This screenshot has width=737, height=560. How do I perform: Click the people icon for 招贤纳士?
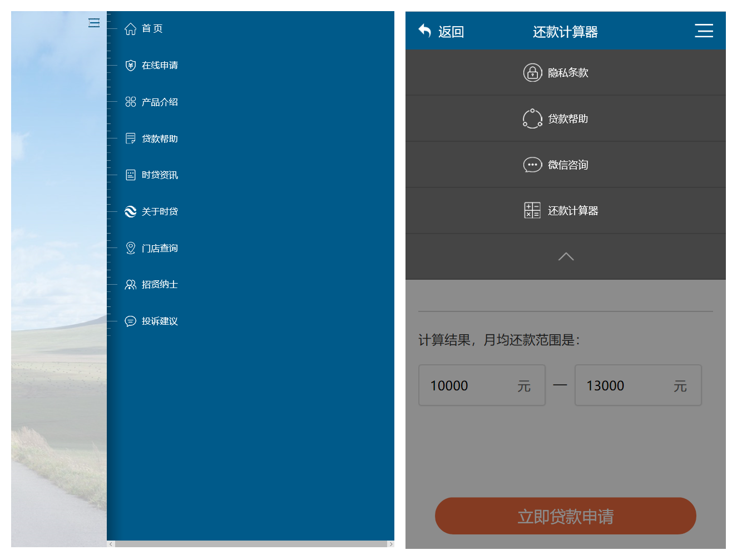click(130, 285)
